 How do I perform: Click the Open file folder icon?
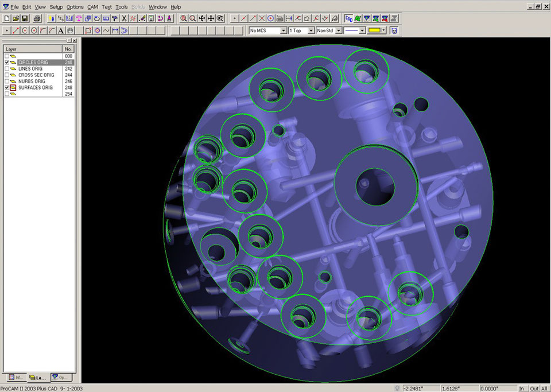[x=16, y=18]
